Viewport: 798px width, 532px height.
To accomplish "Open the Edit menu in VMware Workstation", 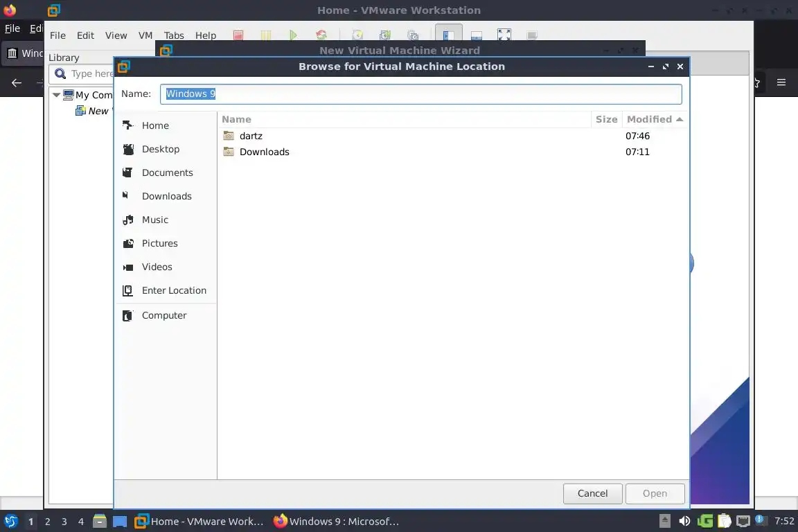I will 85,35.
